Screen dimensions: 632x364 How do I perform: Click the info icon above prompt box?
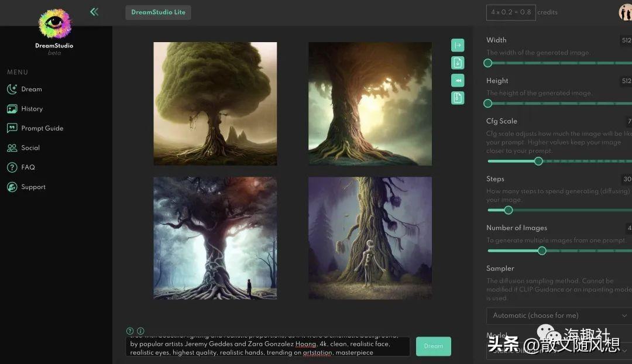(x=140, y=331)
